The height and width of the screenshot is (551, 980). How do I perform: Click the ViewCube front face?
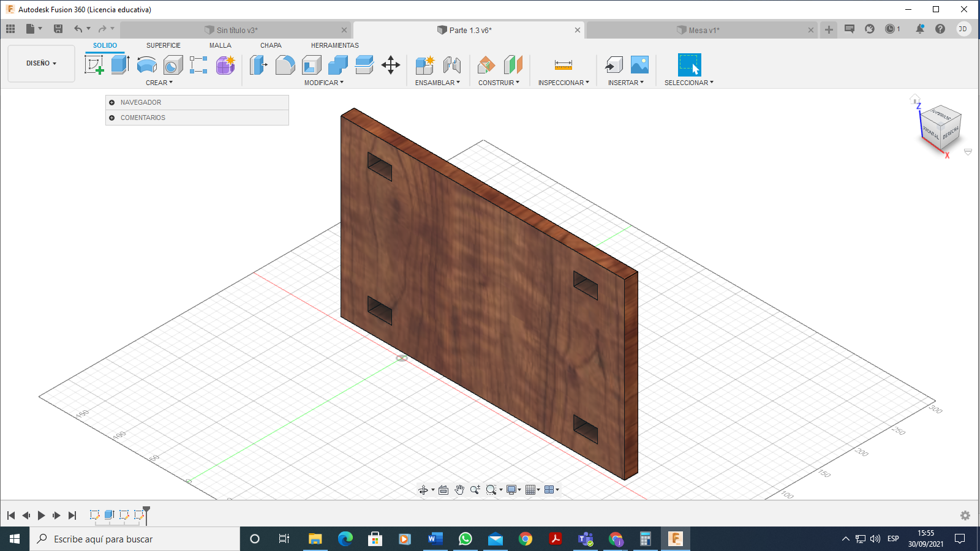931,132
